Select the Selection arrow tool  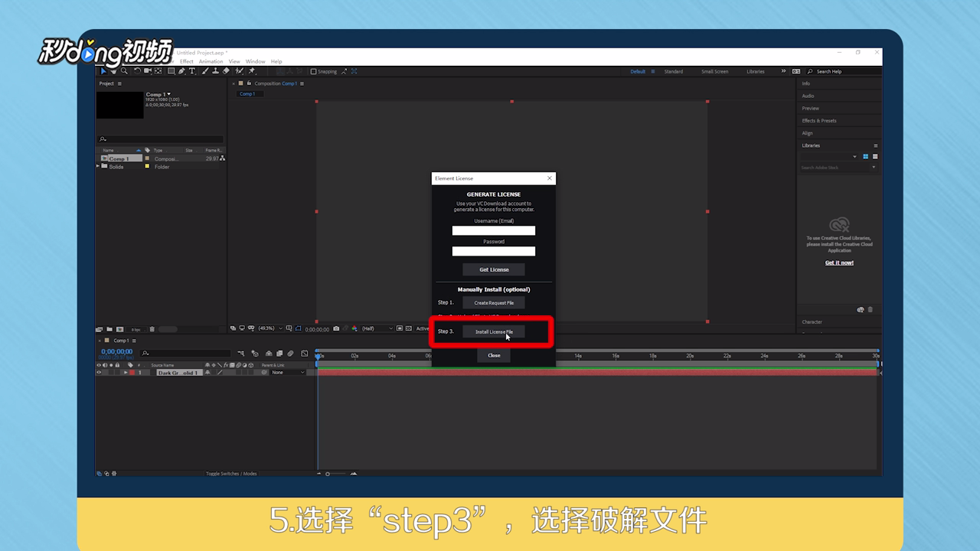[x=103, y=71]
